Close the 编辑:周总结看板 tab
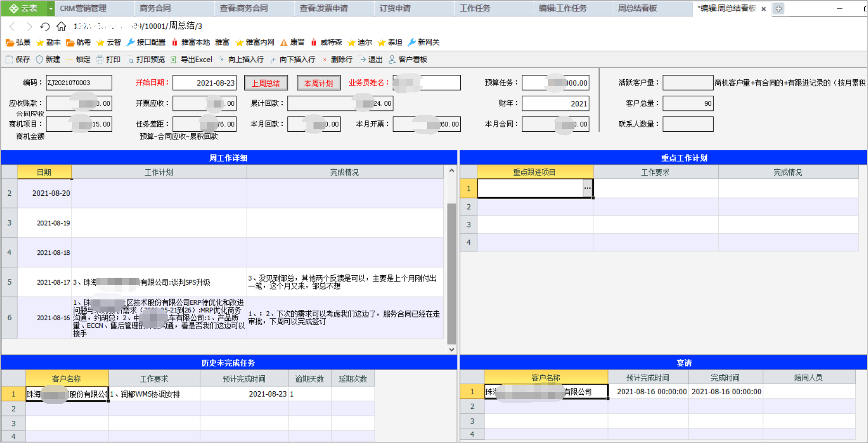 763,9
